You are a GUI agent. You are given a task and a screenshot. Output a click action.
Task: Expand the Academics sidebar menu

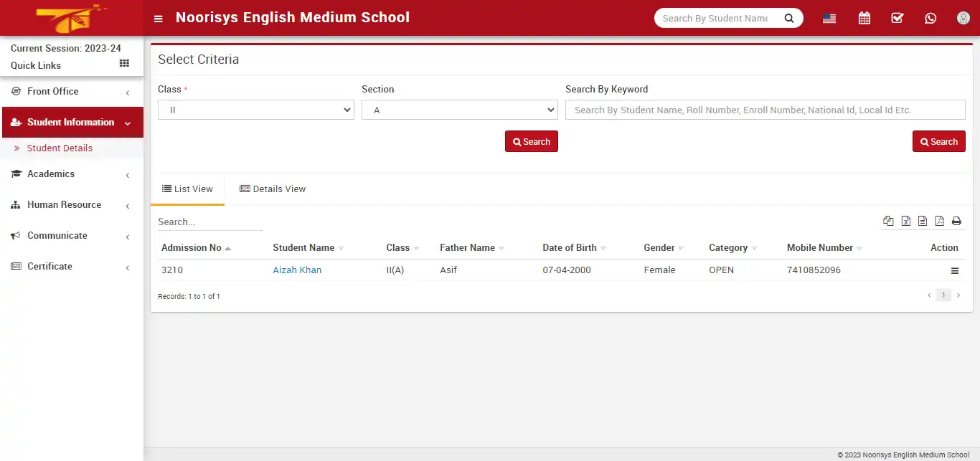[x=50, y=174]
